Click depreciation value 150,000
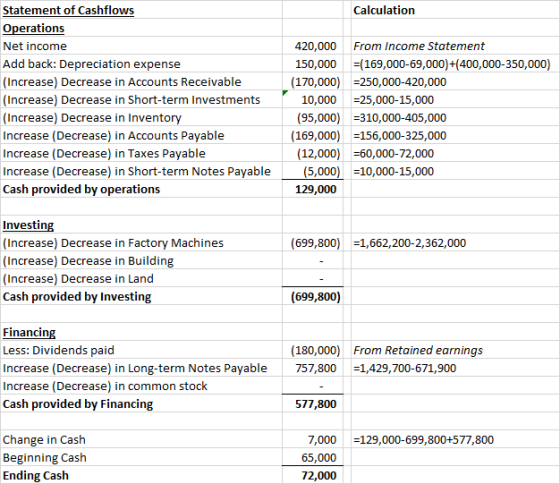This screenshot has height=484, width=560. 315,64
